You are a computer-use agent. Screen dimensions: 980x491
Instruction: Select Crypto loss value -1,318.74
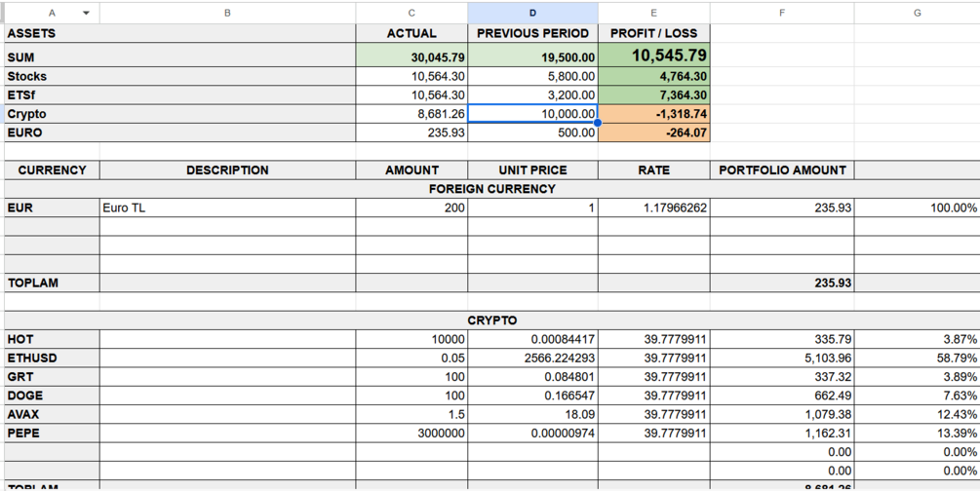pyautogui.click(x=653, y=114)
